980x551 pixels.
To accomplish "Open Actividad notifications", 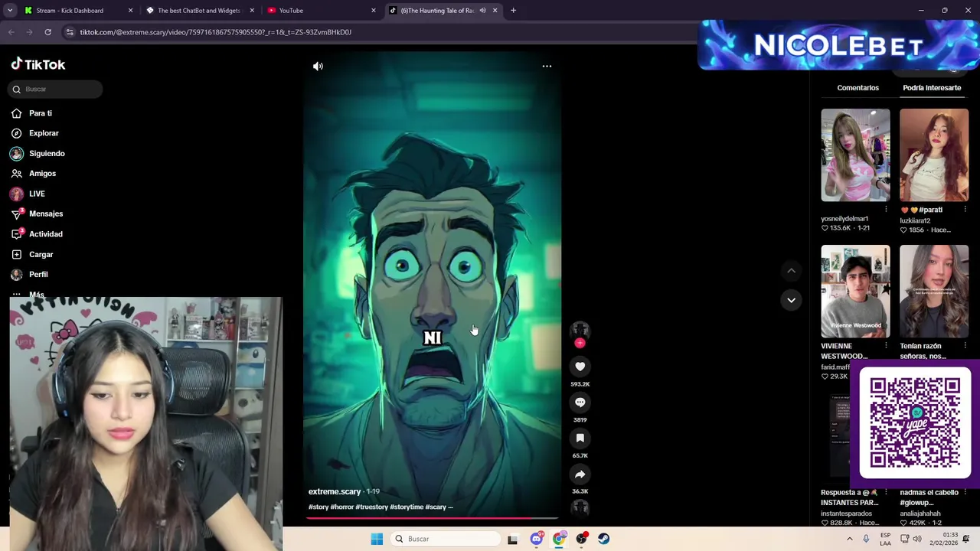I will pyautogui.click(x=46, y=234).
